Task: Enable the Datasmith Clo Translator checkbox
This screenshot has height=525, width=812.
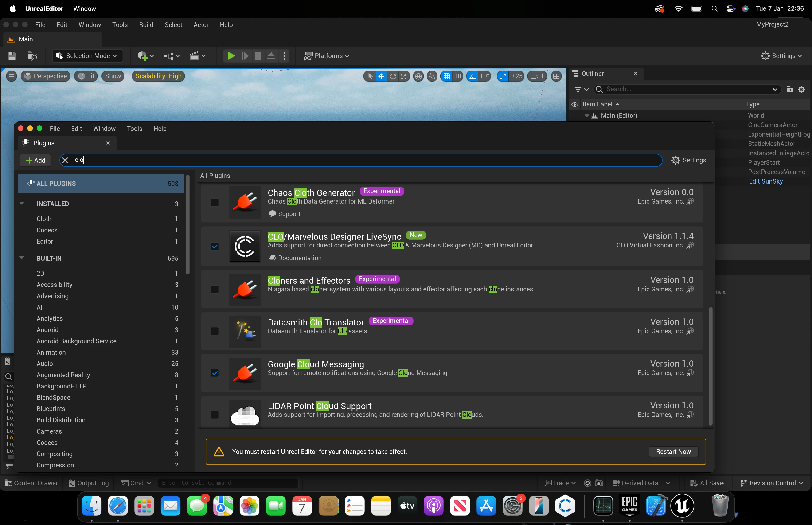Action: click(x=215, y=331)
